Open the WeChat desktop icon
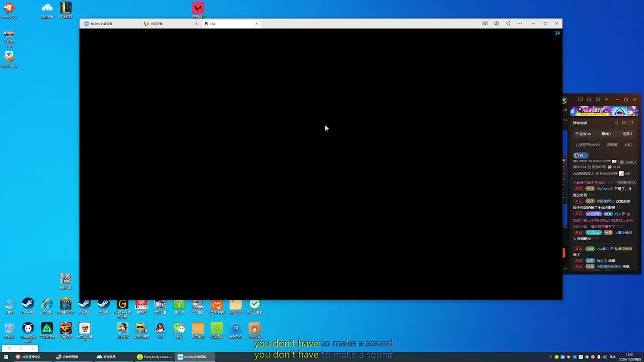Viewport: 644px width, 362px height. [x=179, y=329]
